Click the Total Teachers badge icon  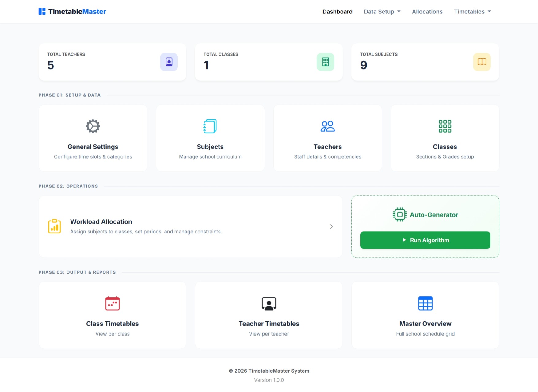click(x=169, y=62)
